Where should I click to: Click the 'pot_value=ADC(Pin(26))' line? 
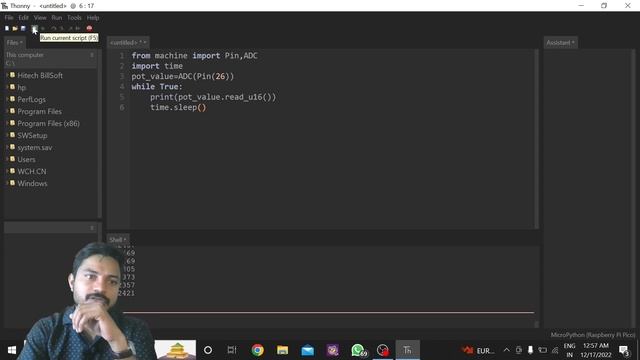click(x=183, y=76)
